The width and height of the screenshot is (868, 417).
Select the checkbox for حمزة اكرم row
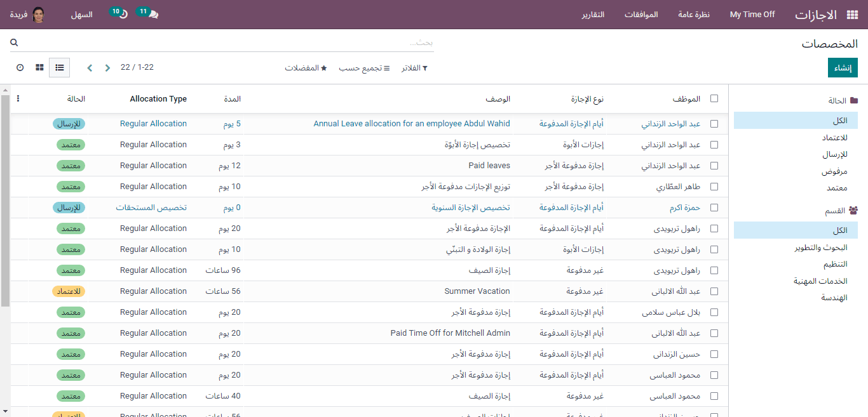pyautogui.click(x=714, y=208)
